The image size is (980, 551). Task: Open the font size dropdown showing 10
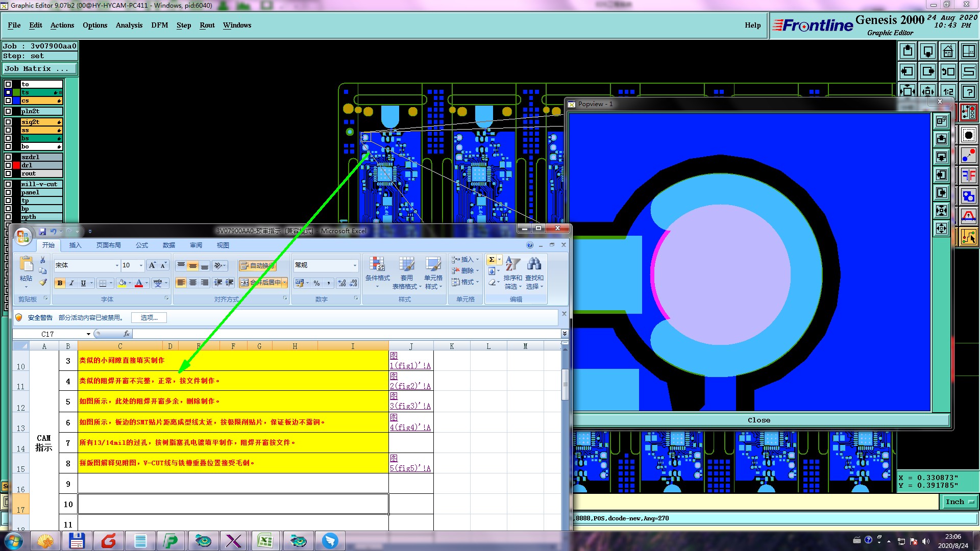(141, 265)
